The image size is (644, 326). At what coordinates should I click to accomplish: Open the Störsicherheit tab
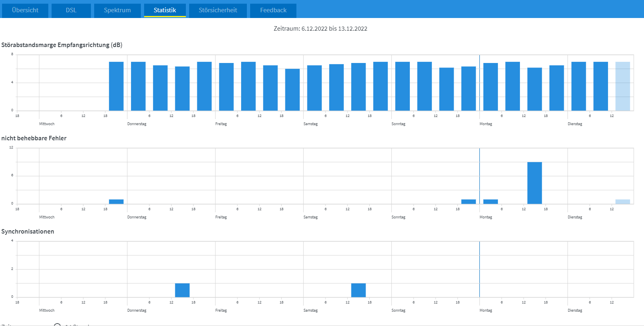pos(218,10)
